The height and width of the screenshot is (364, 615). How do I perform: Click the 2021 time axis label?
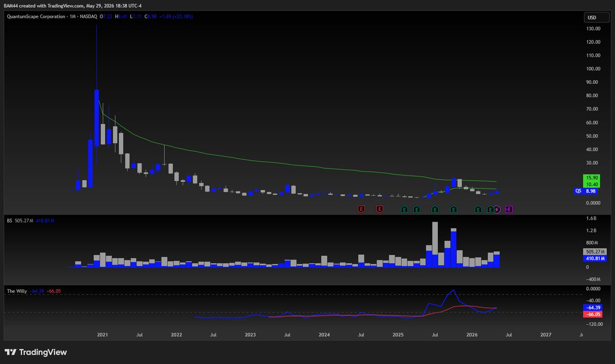pos(102,335)
